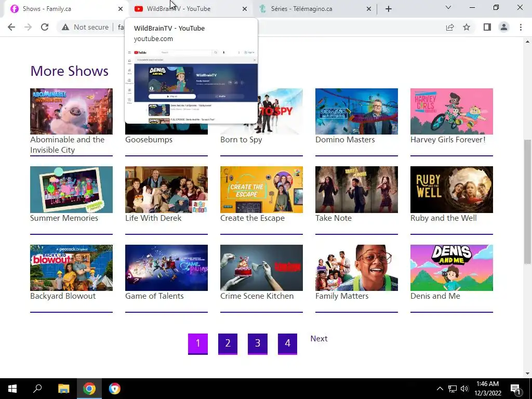Click the Not secure warning icon
This screenshot has width=532, height=399.
tap(65, 27)
